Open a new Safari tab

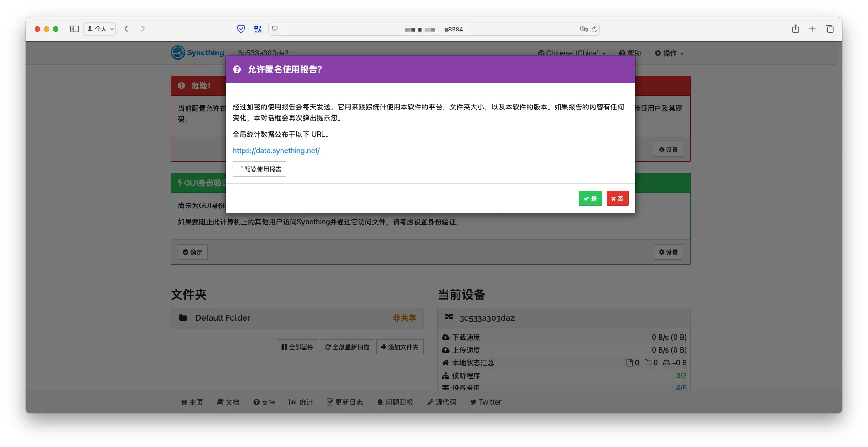pos(812,29)
